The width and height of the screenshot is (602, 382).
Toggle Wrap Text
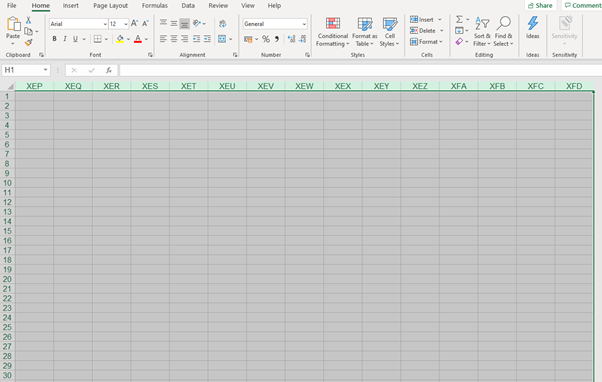(222, 24)
